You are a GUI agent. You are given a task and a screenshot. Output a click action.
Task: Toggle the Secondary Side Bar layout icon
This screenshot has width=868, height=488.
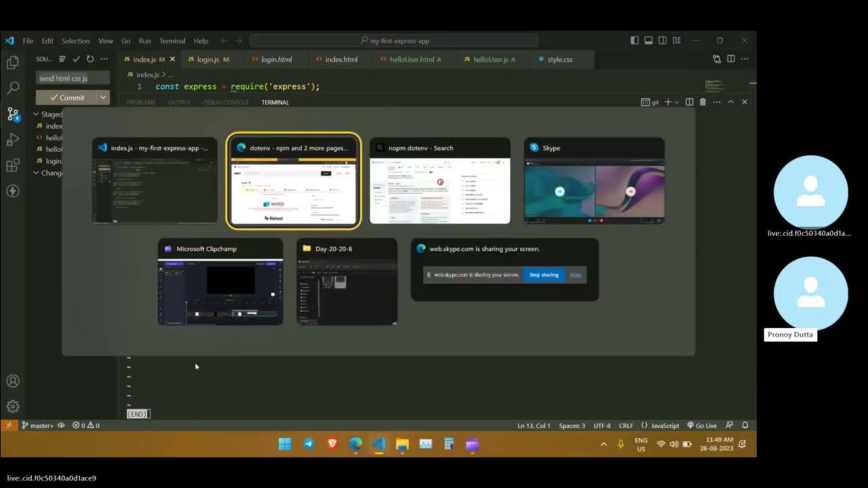click(x=663, y=41)
